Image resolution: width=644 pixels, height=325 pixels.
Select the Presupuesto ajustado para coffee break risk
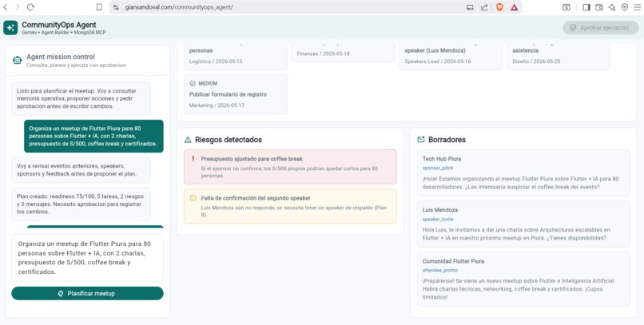click(x=290, y=167)
